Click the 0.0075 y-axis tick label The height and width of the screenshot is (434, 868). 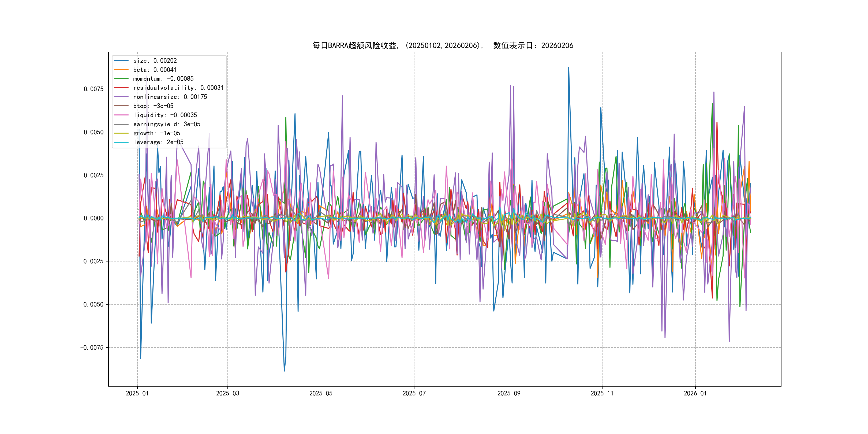pyautogui.click(x=94, y=89)
